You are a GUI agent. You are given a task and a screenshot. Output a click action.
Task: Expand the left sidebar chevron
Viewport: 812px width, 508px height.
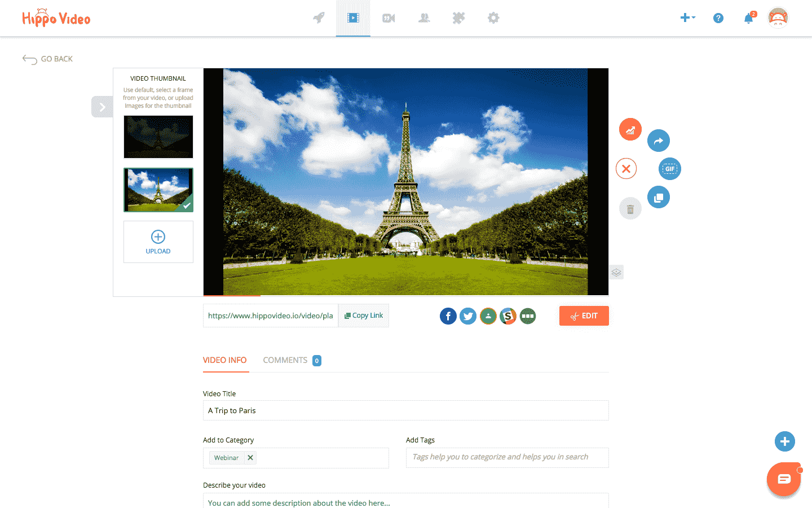102,106
